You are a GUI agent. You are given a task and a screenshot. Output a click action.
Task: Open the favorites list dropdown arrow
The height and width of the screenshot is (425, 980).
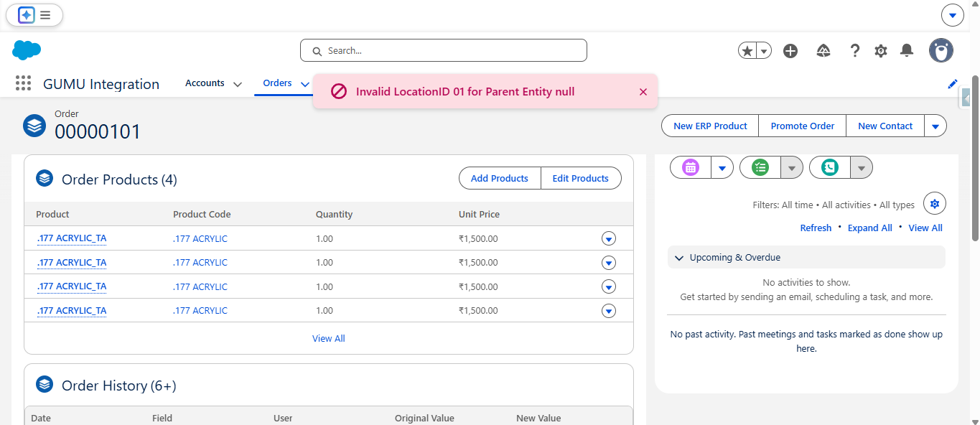(764, 51)
